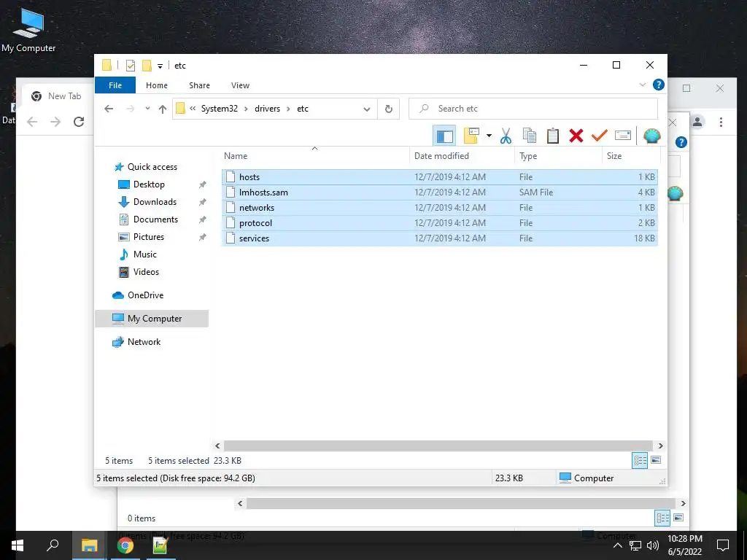Delete selection with the red X icon
The height and width of the screenshot is (560, 747).
pos(576,136)
